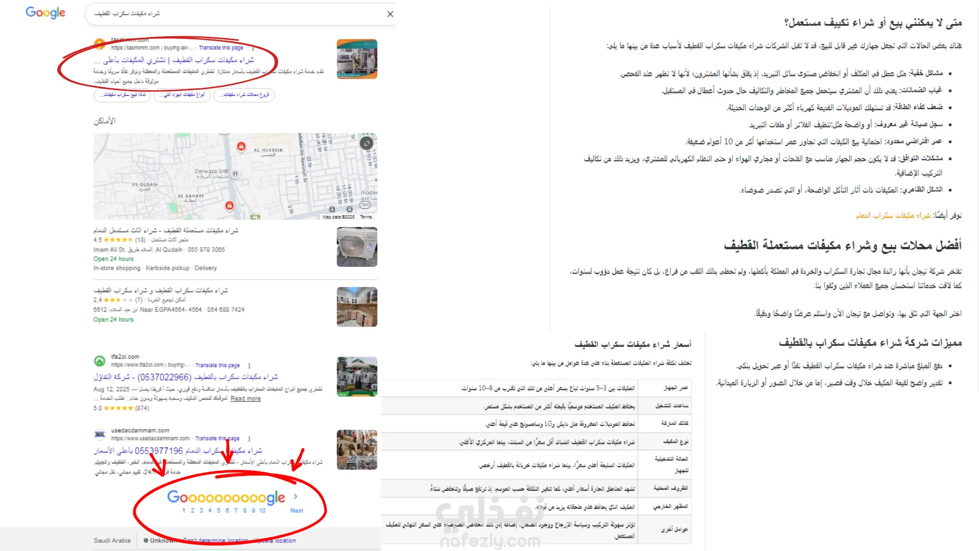Open the tfa2ol.com result title with 0537022966
The height and width of the screenshot is (551, 980).
pyautogui.click(x=186, y=377)
